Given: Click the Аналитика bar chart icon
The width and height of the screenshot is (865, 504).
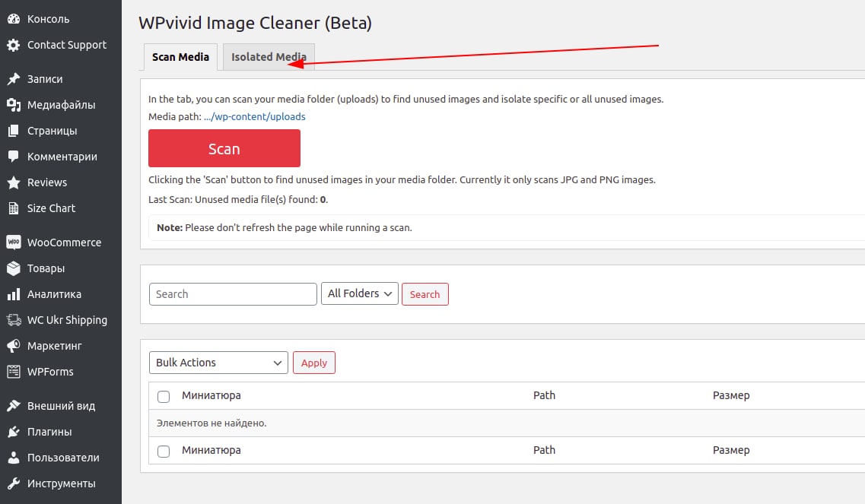Looking at the screenshot, I should point(14,294).
